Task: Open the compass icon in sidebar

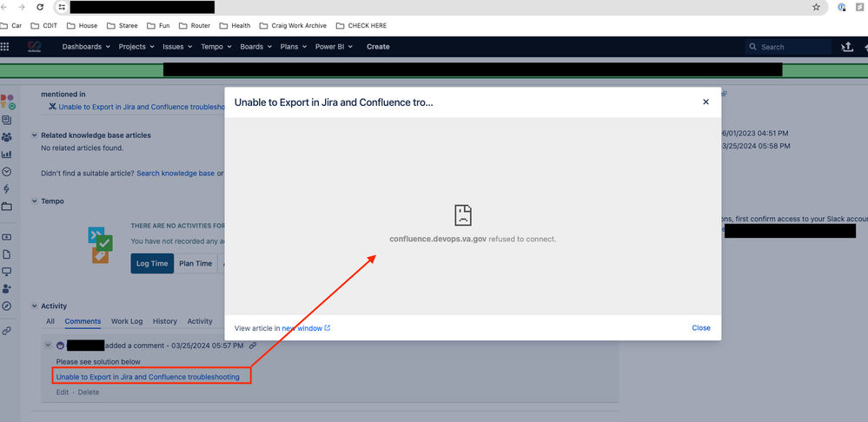Action: point(7,306)
